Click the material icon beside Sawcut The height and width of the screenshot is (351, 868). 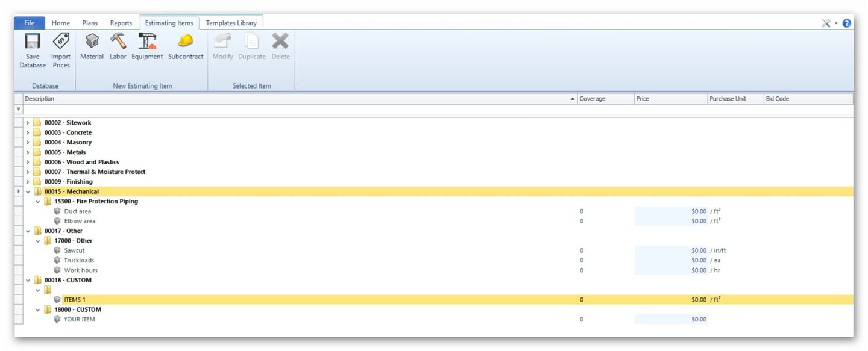[57, 250]
